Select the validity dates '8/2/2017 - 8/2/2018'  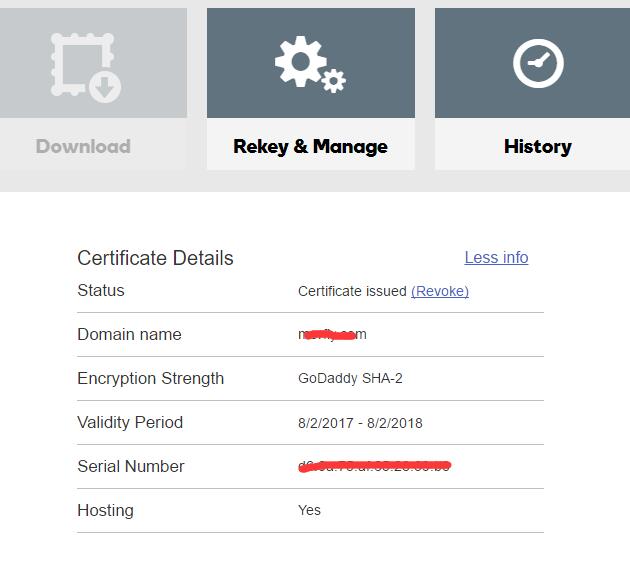coord(360,423)
